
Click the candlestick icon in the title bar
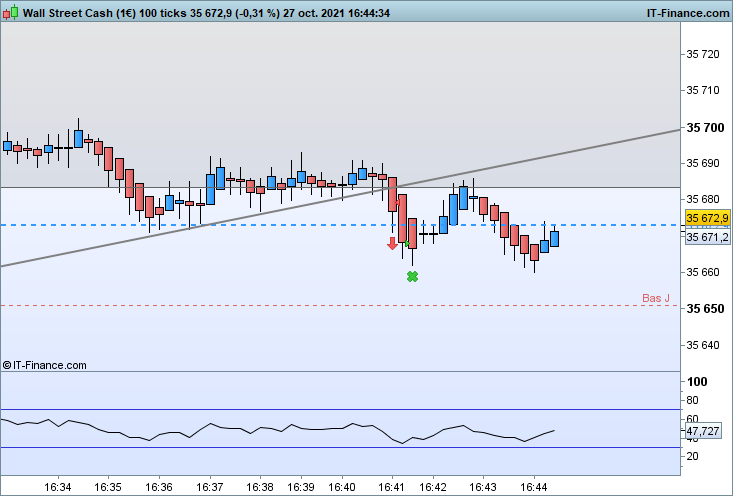(x=10, y=13)
